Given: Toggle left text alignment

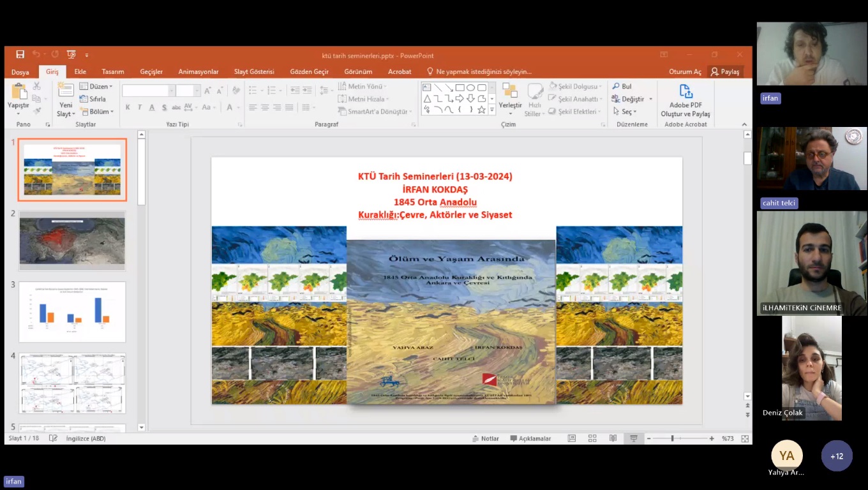Looking at the screenshot, I should point(253,107).
